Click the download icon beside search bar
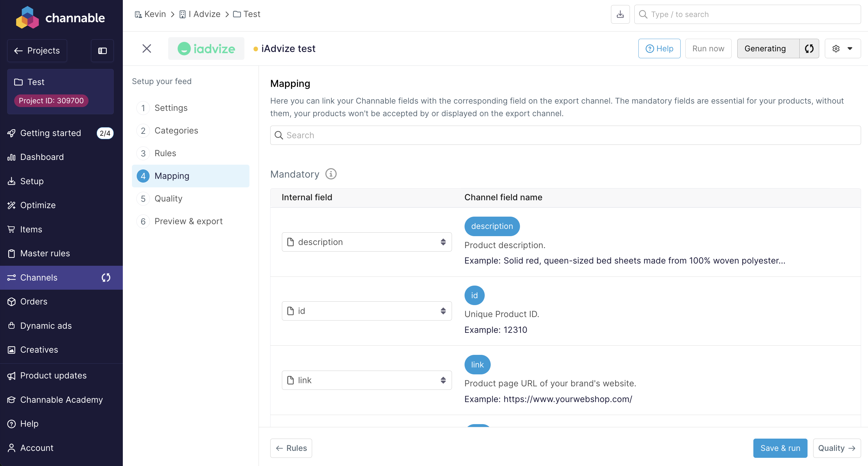The width and height of the screenshot is (868, 466). tap(620, 14)
